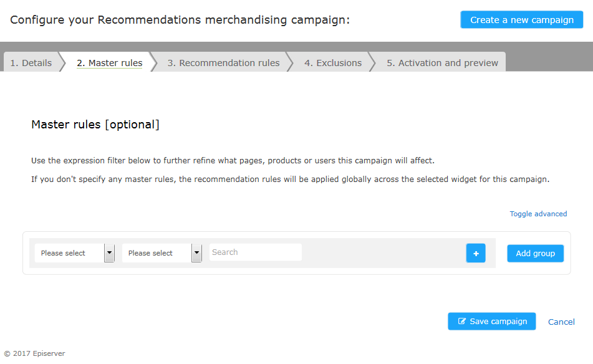This screenshot has width=593, height=364.
Task: Go to the 1. Details tab
Action: pyautogui.click(x=31, y=63)
